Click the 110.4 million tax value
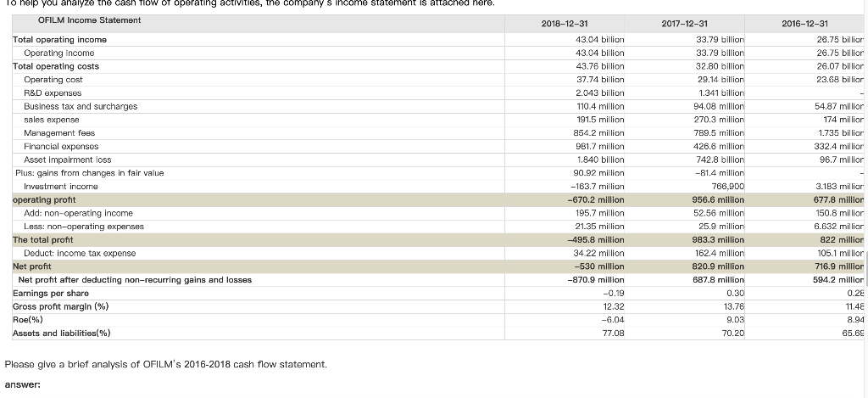This screenshot has height=398, width=868. click(601, 106)
